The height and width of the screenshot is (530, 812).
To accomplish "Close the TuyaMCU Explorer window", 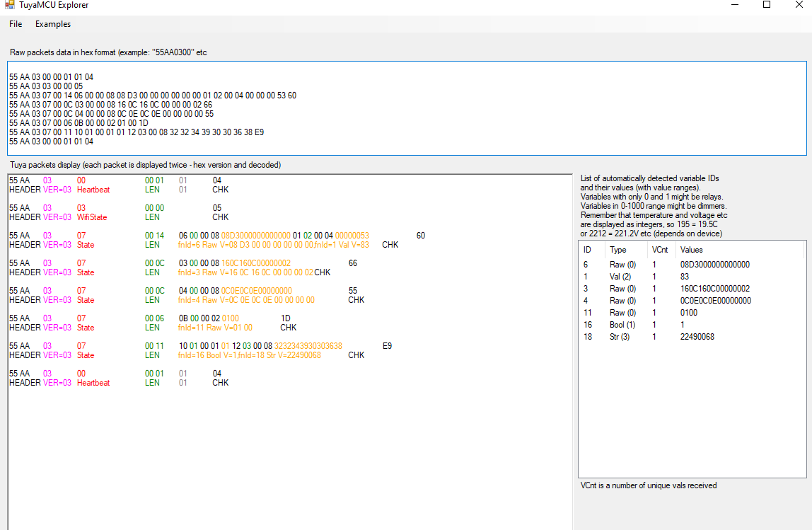I will tap(799, 5).
